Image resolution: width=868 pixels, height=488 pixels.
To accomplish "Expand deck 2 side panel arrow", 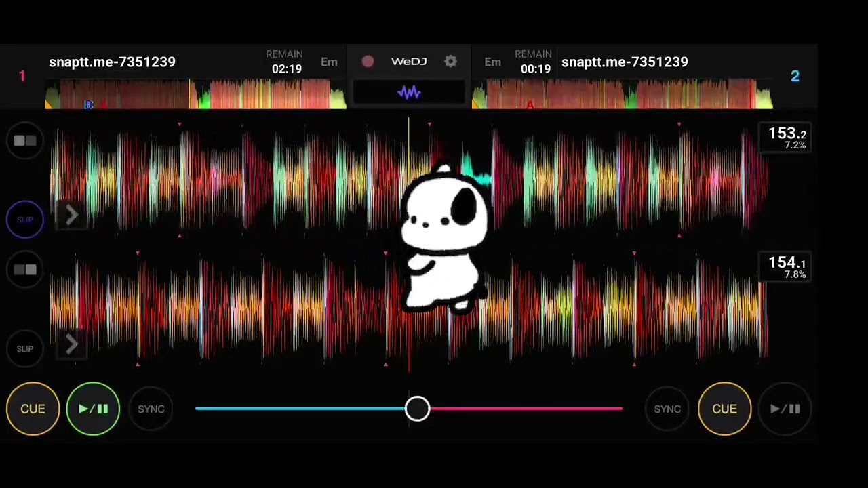I will coord(71,344).
